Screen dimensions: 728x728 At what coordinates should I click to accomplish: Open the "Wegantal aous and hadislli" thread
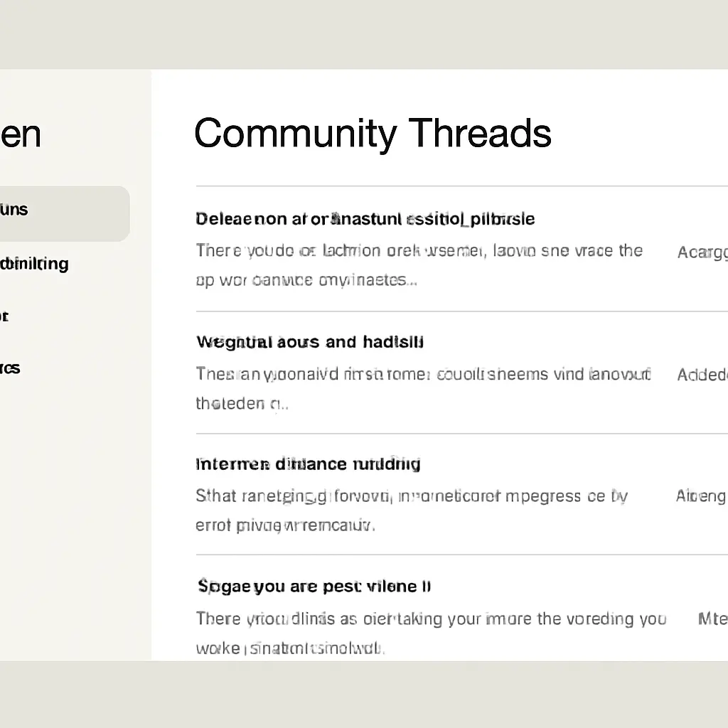click(x=309, y=342)
